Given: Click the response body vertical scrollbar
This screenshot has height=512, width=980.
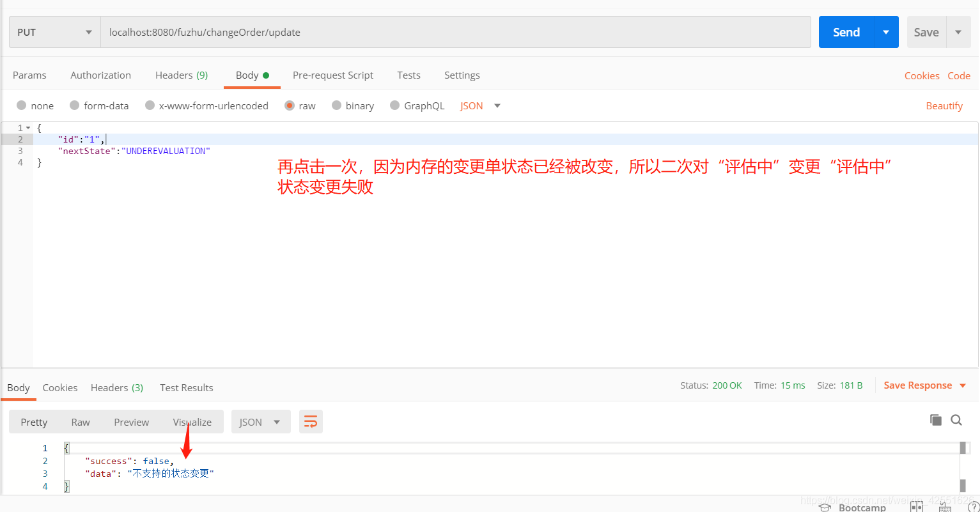Looking at the screenshot, I should (x=963, y=467).
